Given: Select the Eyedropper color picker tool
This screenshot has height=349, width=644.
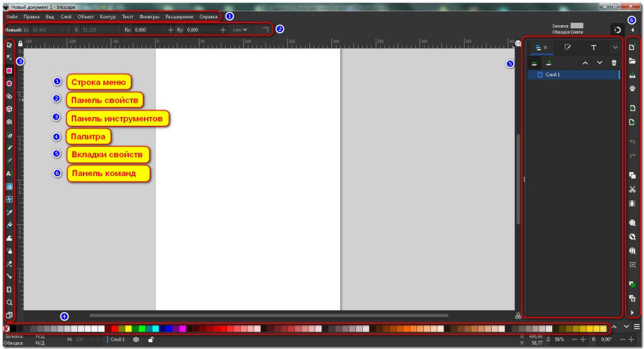Looking at the screenshot, I should click(x=9, y=213).
